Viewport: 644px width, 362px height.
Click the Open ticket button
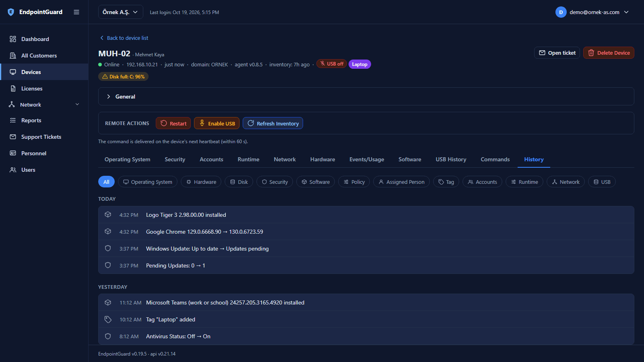point(557,53)
